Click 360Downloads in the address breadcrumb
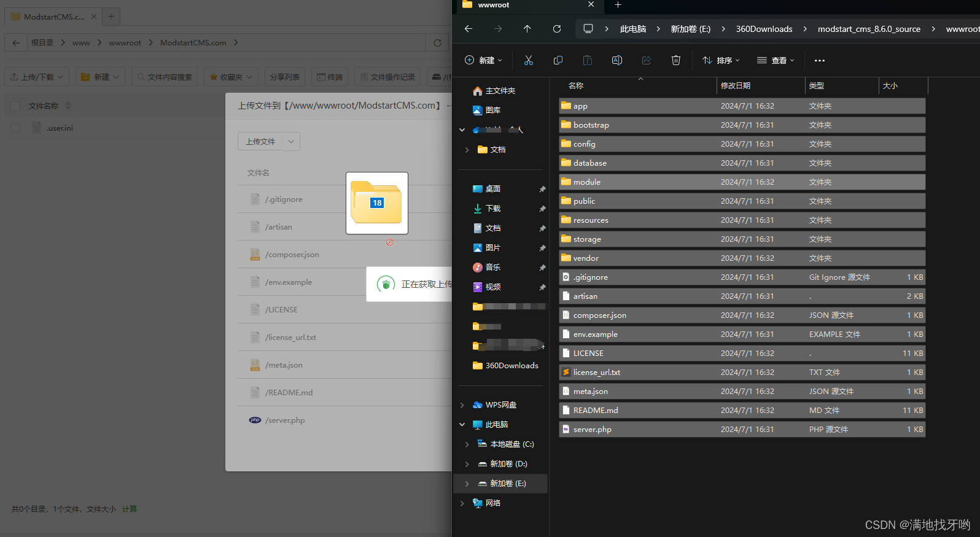This screenshot has width=980, height=537. [x=764, y=29]
